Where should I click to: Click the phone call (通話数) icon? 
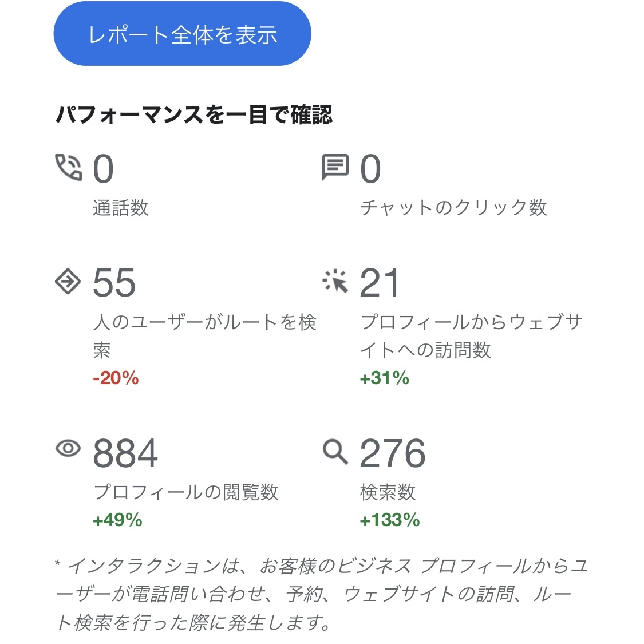68,167
